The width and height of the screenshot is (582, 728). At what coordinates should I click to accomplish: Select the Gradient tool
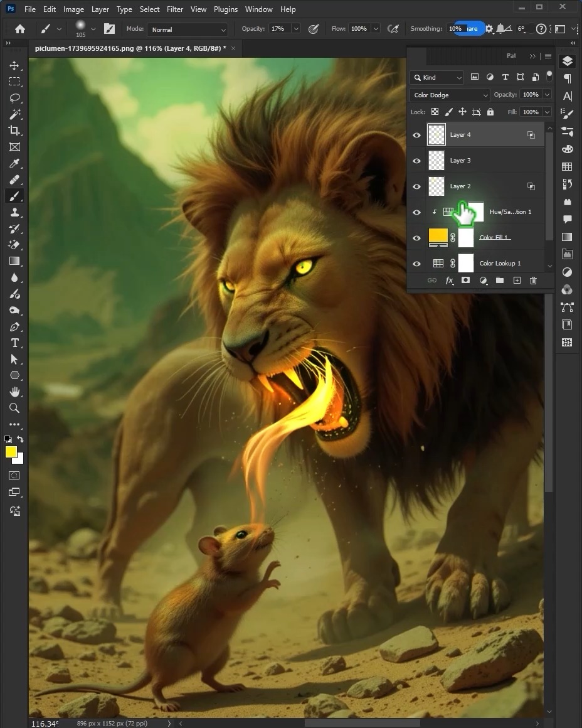point(14,261)
